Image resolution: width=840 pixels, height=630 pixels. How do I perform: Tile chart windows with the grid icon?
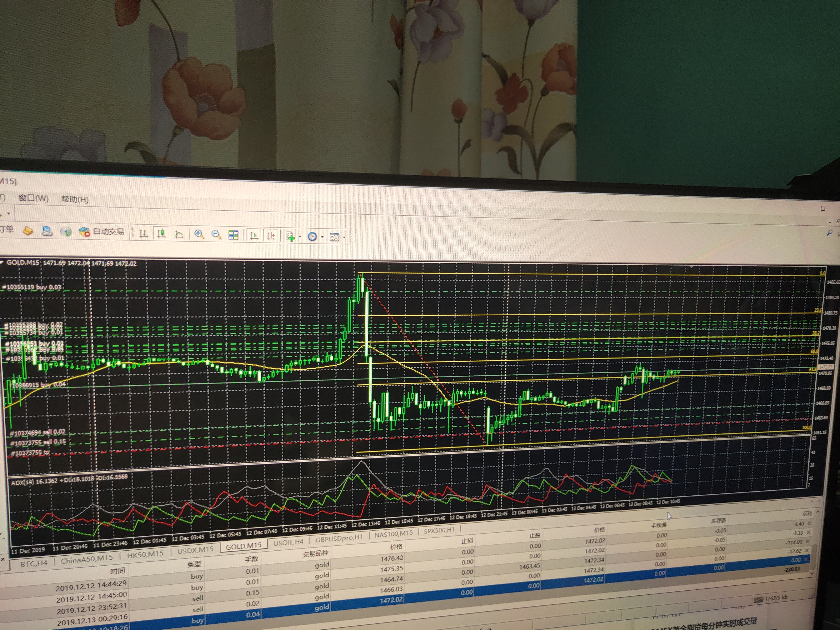coord(233,235)
